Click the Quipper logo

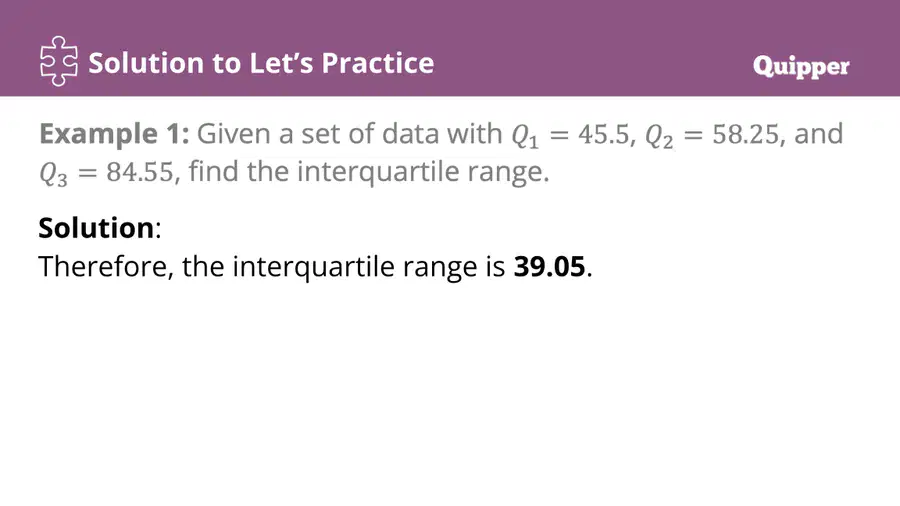801,67
